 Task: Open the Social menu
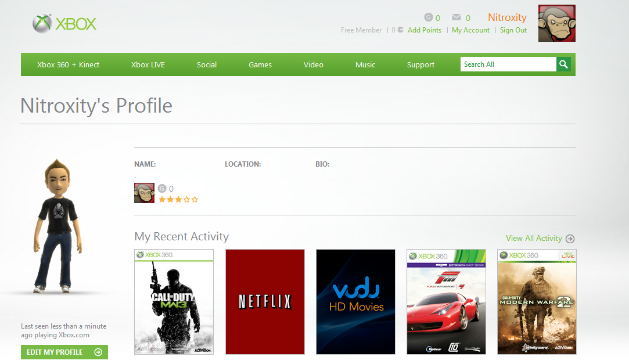207,64
